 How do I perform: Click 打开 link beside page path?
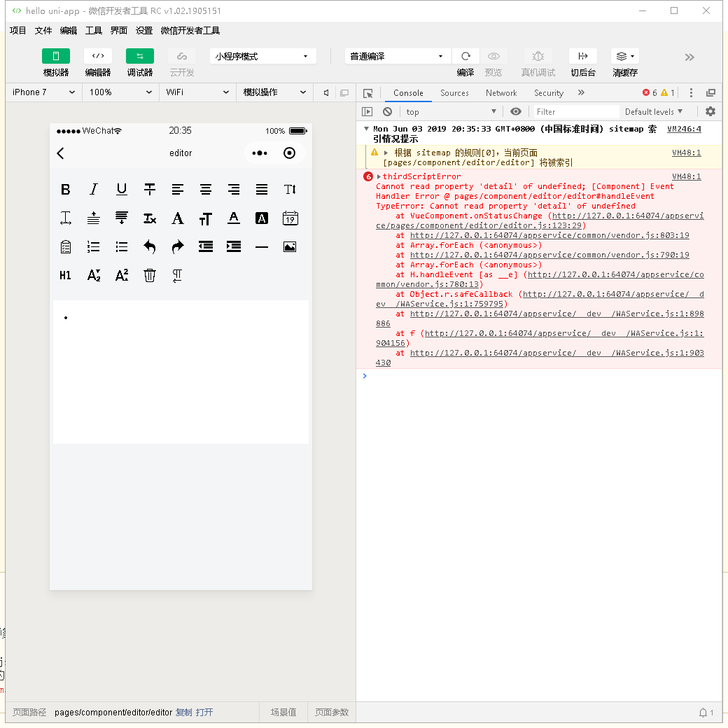tap(204, 712)
